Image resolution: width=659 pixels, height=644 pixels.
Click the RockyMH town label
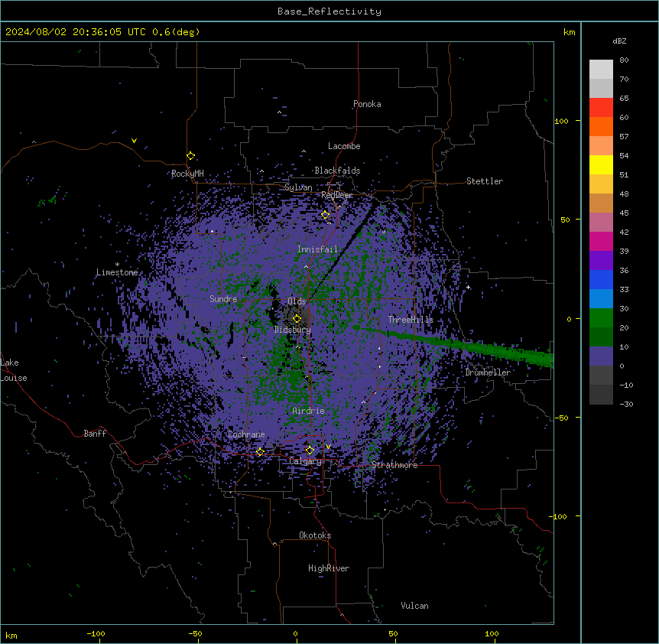tap(187, 174)
